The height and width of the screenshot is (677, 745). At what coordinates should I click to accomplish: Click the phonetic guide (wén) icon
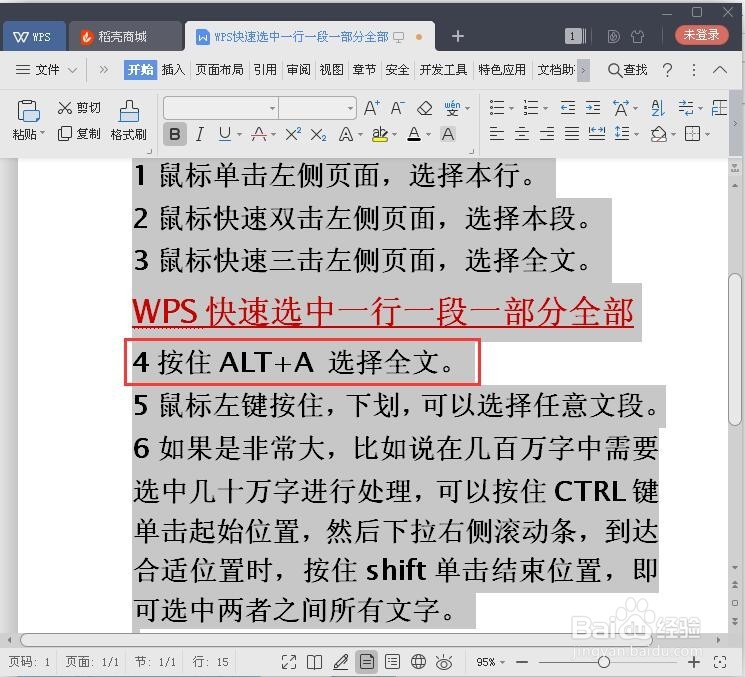click(x=452, y=108)
